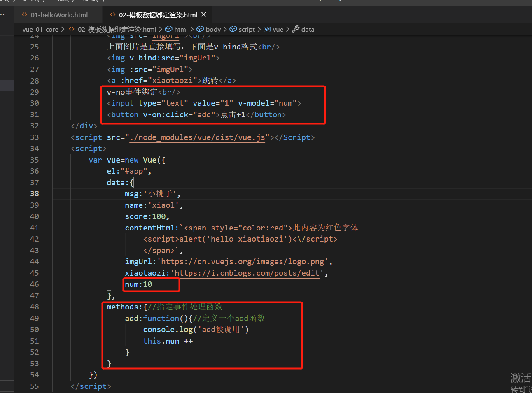Click the file icon in breadcrumb path
Viewport: 532px width, 393px height.
click(72, 29)
